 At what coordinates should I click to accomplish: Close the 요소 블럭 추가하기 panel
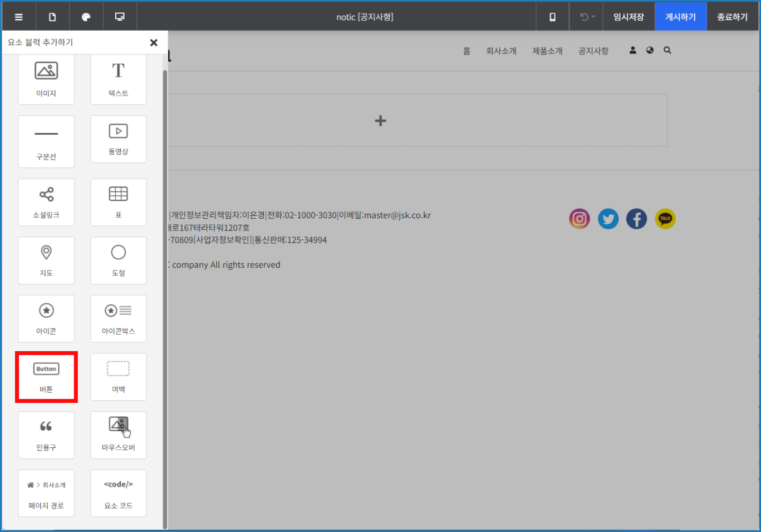(154, 42)
